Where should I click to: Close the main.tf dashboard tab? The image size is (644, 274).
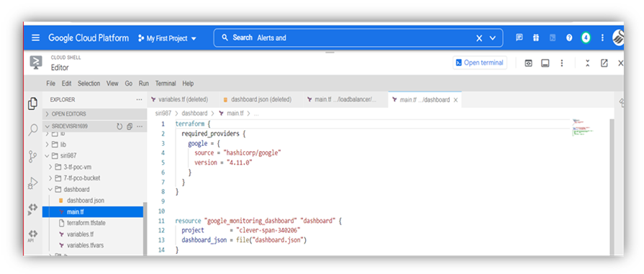click(455, 100)
